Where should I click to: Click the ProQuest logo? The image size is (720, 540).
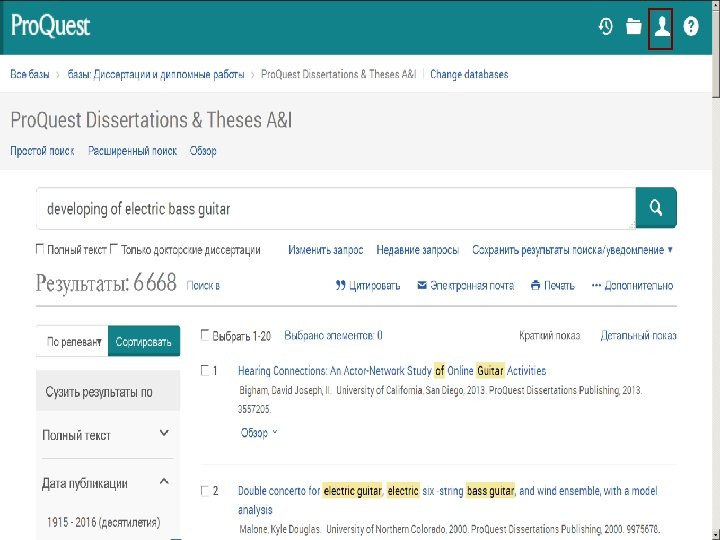click(x=51, y=25)
